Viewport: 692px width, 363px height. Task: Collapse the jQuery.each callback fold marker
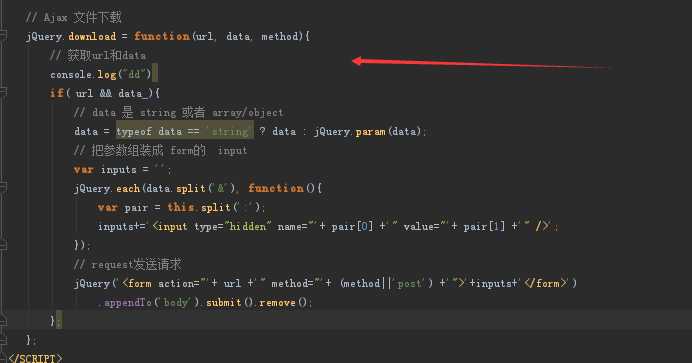(3, 188)
